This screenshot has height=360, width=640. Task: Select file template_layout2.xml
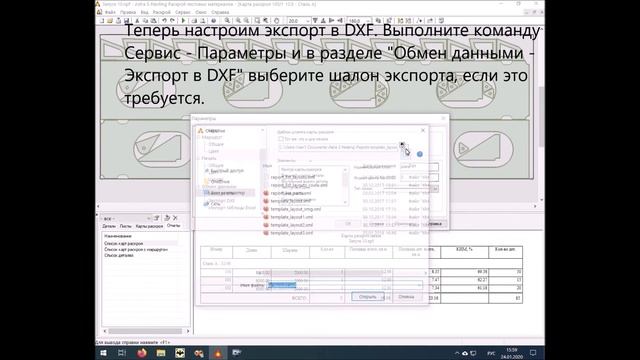point(291,225)
